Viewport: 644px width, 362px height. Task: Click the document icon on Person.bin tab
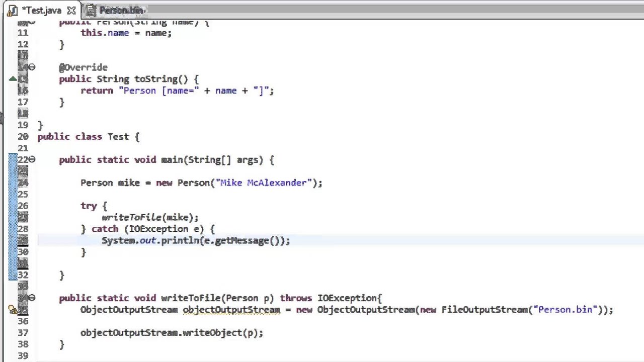click(x=91, y=10)
